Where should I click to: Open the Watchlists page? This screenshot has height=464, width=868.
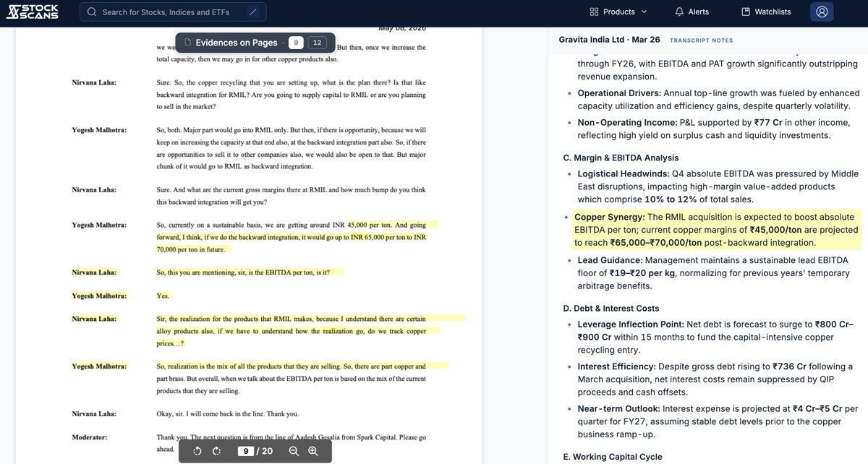[x=766, y=12]
